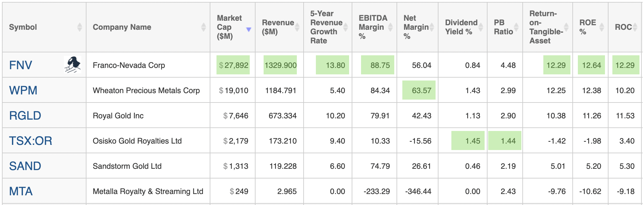The image size is (644, 205).
Task: Click the sort arrows in the Revenue header
Action: coord(297,27)
